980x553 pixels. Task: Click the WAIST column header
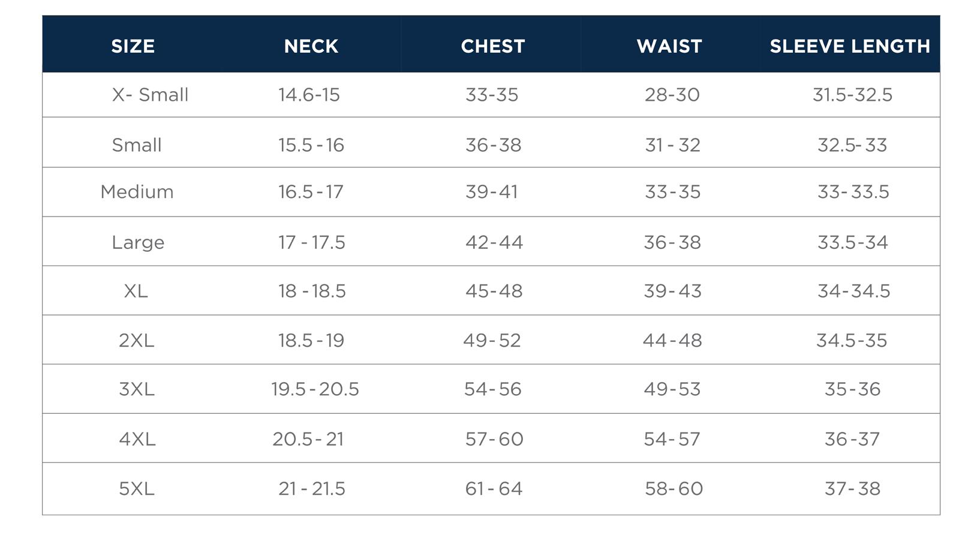(x=669, y=46)
